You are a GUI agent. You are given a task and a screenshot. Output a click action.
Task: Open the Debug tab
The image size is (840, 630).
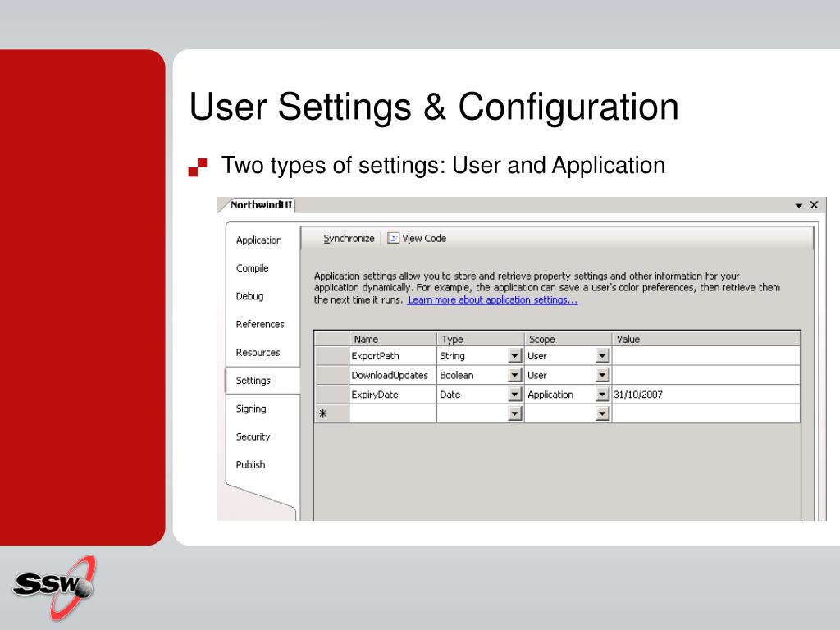[249, 296]
